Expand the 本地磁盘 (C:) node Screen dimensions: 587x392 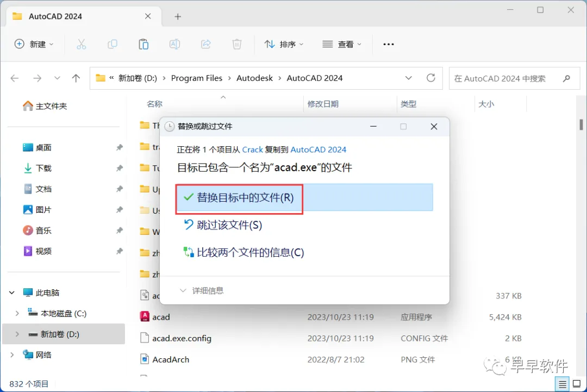tap(17, 313)
